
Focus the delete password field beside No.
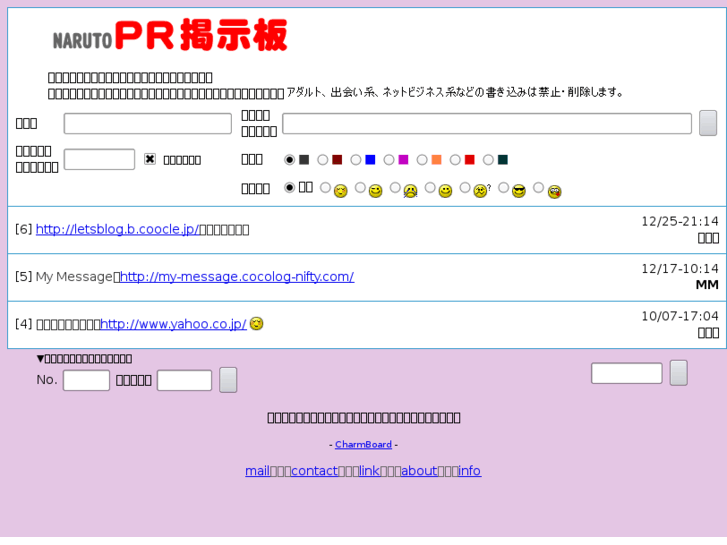coord(185,380)
